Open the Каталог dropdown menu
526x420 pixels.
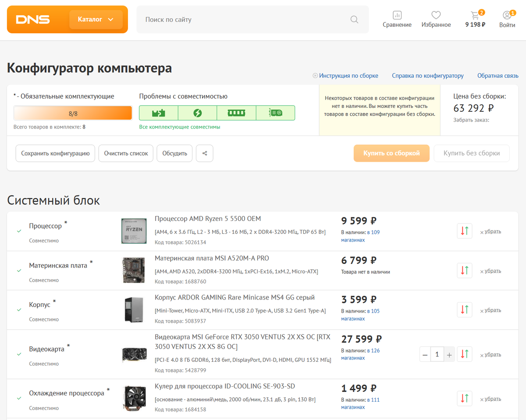tap(96, 19)
